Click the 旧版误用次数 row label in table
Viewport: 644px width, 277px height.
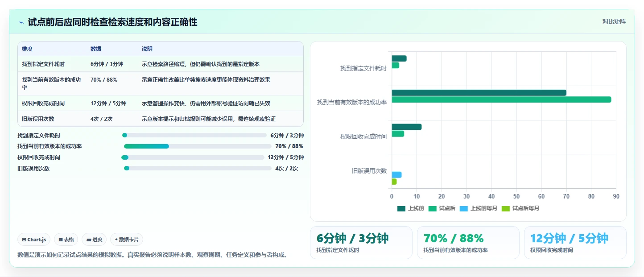(38, 119)
